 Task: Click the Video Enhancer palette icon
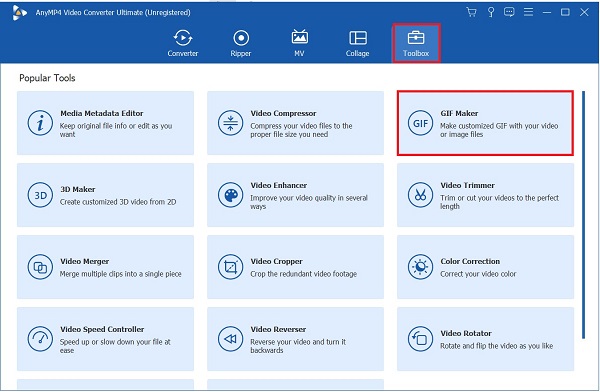click(x=230, y=195)
